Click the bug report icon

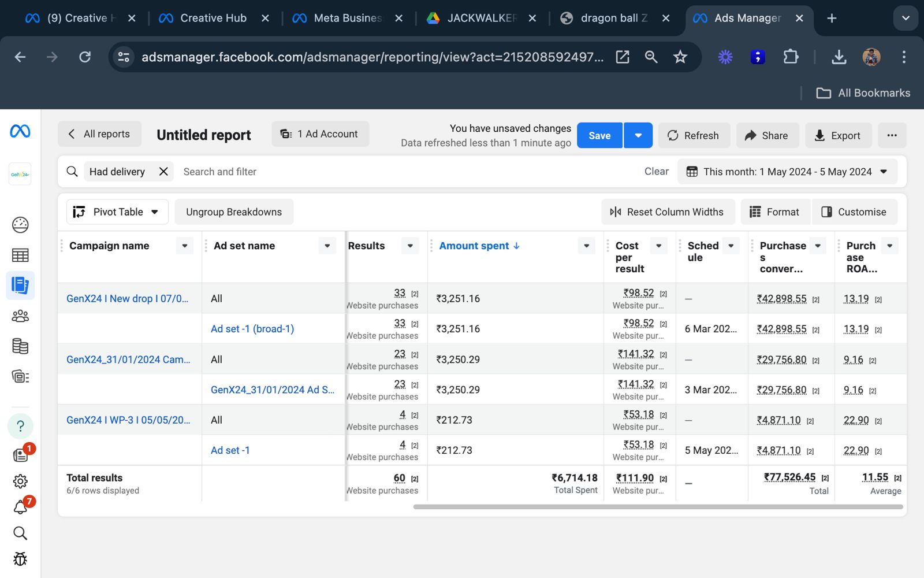(20, 559)
